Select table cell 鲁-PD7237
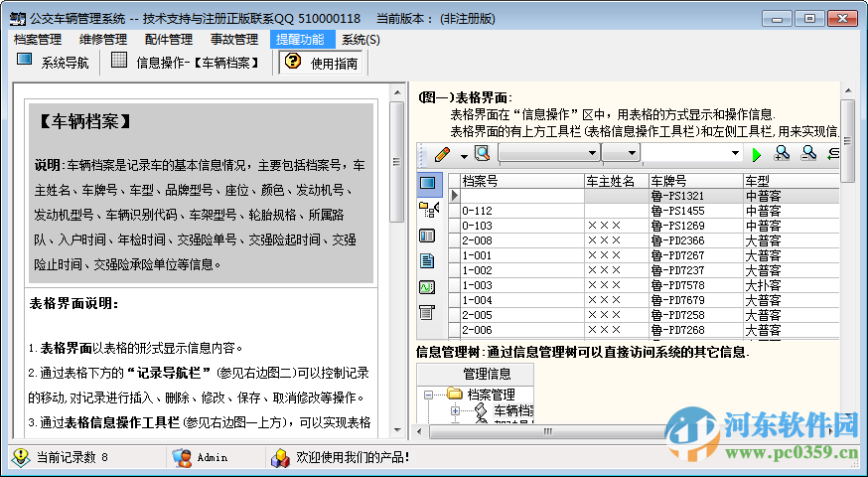The image size is (868, 477). (x=696, y=270)
